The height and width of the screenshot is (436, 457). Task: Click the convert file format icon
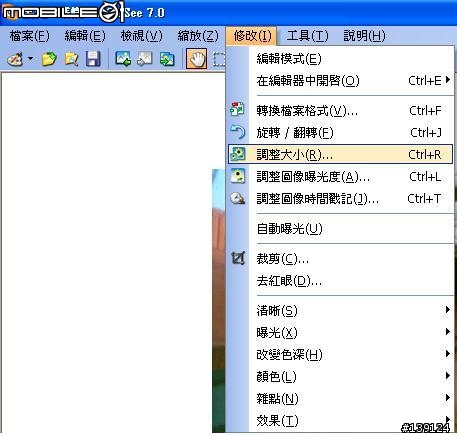(x=237, y=110)
